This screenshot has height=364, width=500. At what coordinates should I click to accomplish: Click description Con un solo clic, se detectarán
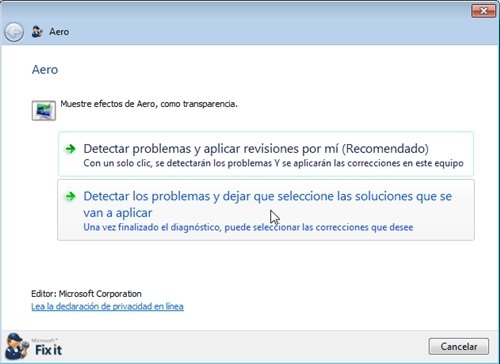[x=273, y=163]
